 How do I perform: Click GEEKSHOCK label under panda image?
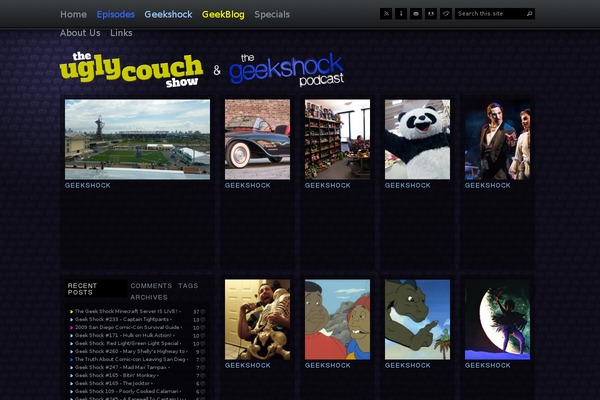point(408,186)
